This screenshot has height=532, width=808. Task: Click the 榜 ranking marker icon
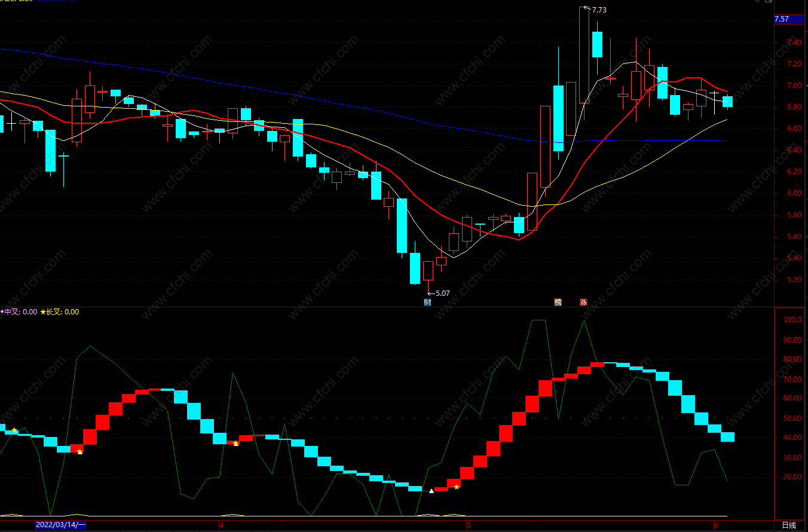[x=558, y=302]
